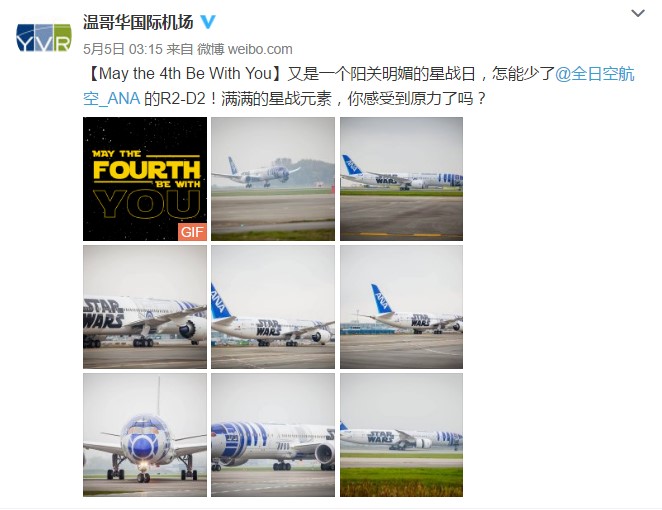Screen dimensions: 662x510
Task: Click the 5月5日 03:15 timestamp
Action: point(122,49)
